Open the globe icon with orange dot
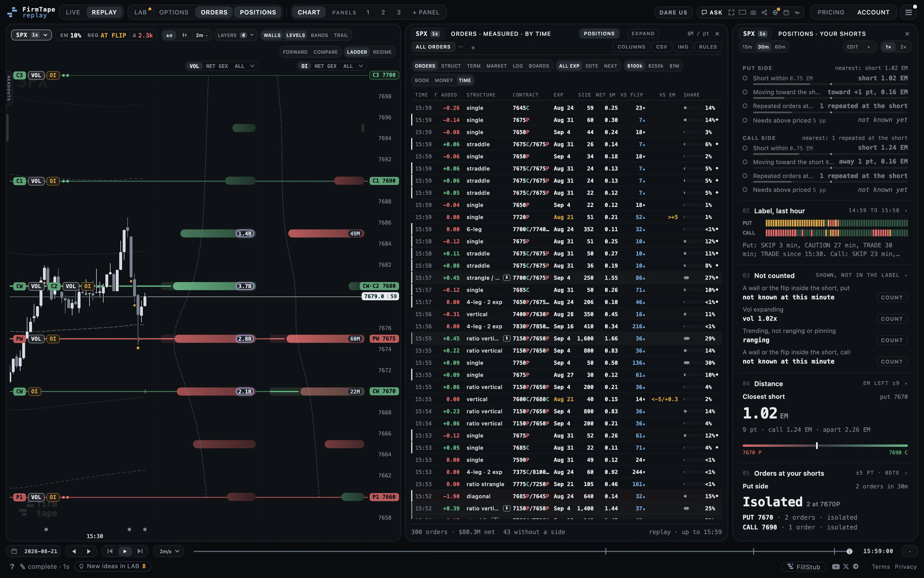Image resolution: width=924 pixels, height=578 pixels. (x=776, y=12)
